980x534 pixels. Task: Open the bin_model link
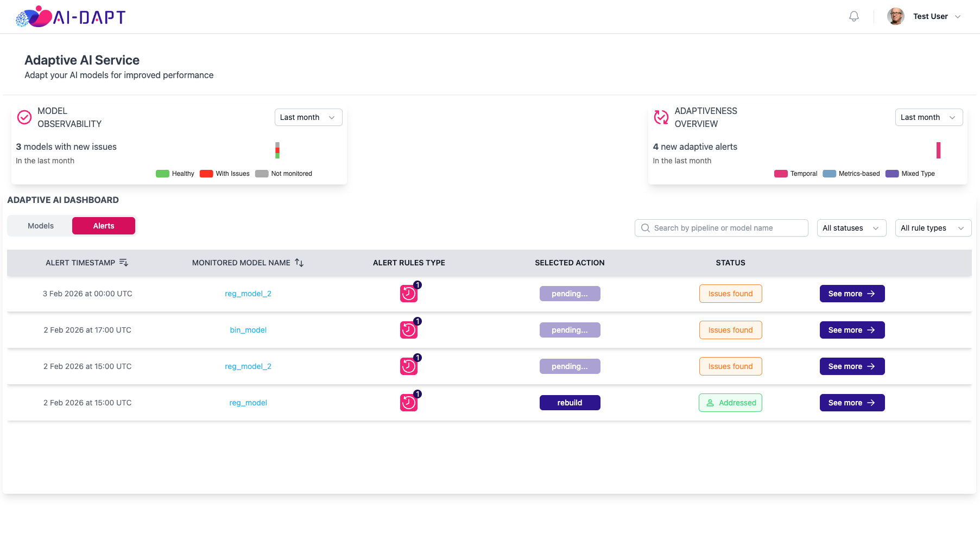click(x=248, y=330)
